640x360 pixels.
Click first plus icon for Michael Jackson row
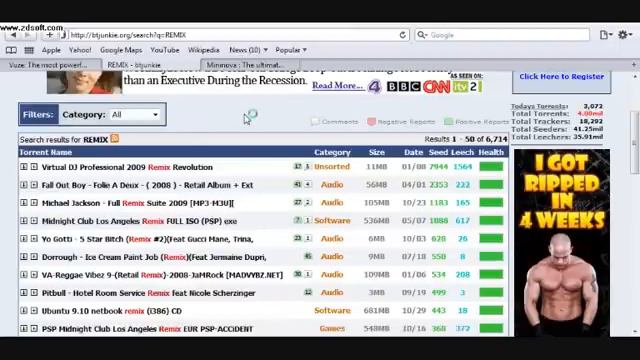pyautogui.click(x=24, y=203)
